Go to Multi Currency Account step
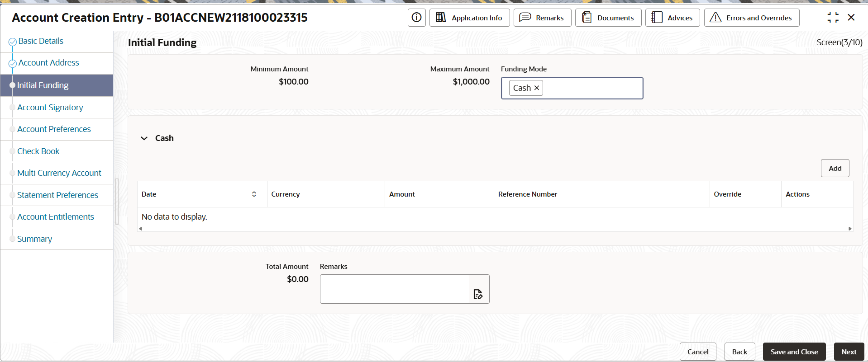The image size is (868, 362). tap(59, 173)
